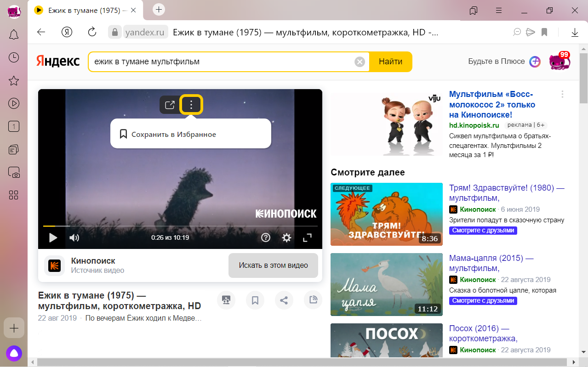Open video in separate window

point(170,105)
